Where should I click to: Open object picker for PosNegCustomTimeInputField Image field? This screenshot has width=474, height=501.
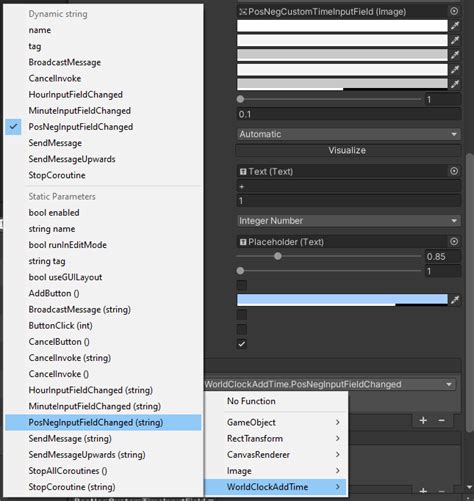point(454,11)
